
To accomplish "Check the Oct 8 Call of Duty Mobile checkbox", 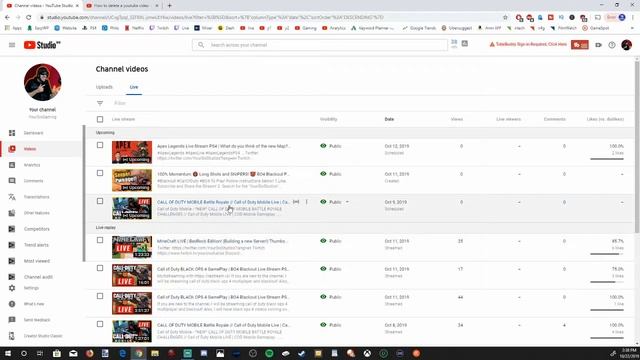I will point(100,324).
